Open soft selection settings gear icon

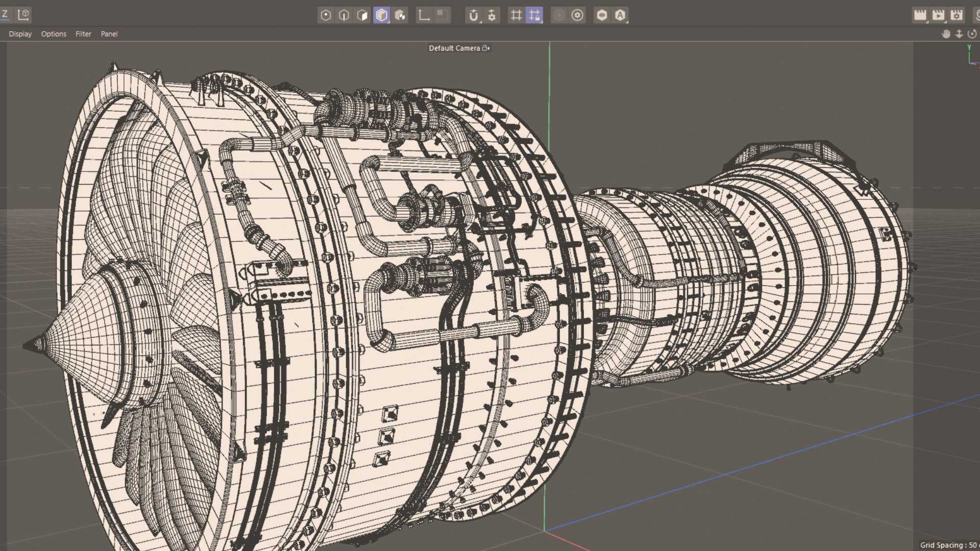pos(577,15)
